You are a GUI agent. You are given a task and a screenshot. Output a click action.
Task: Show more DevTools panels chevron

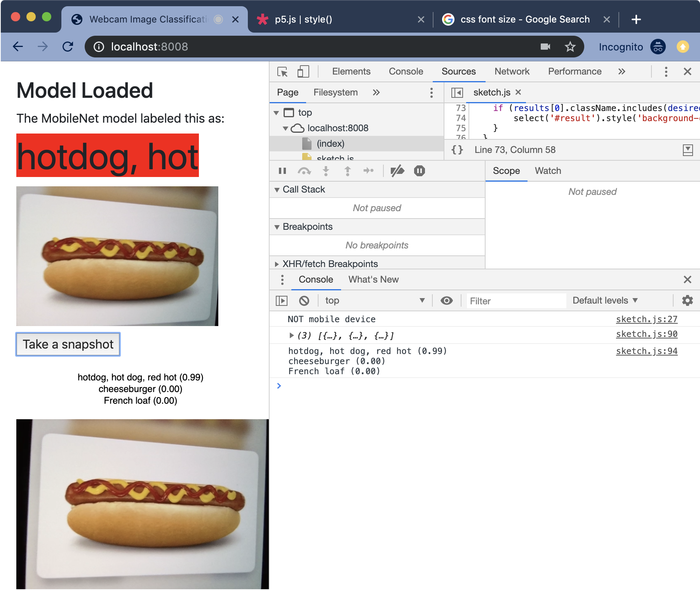pos(622,71)
